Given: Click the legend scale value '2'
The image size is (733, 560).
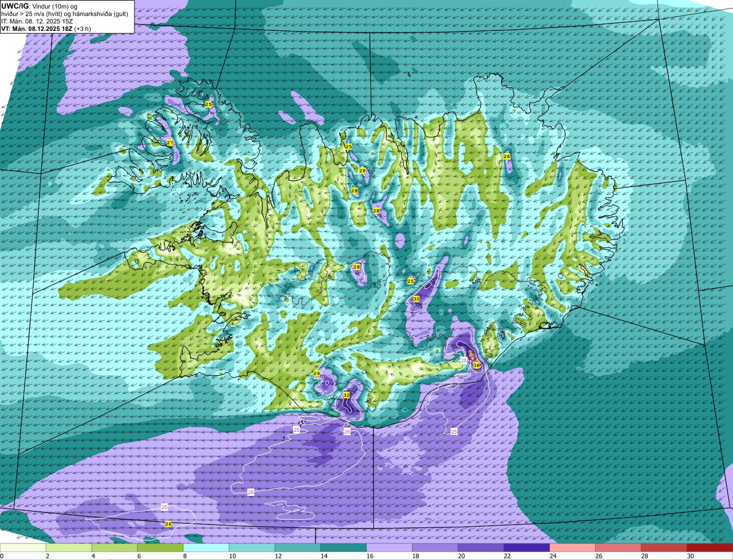Looking at the screenshot, I should (47, 556).
